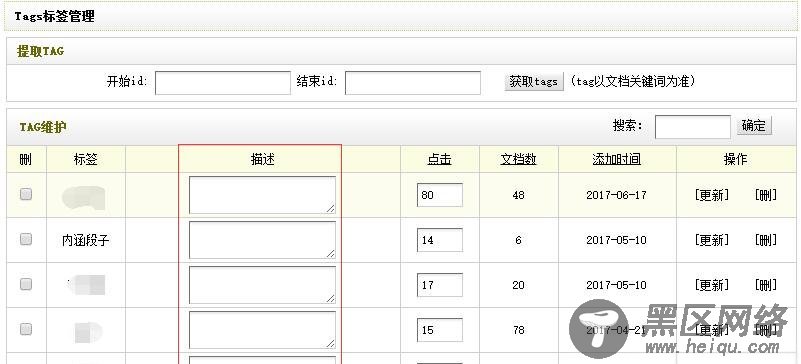Click the TAG维护 section heading

pyautogui.click(x=43, y=127)
